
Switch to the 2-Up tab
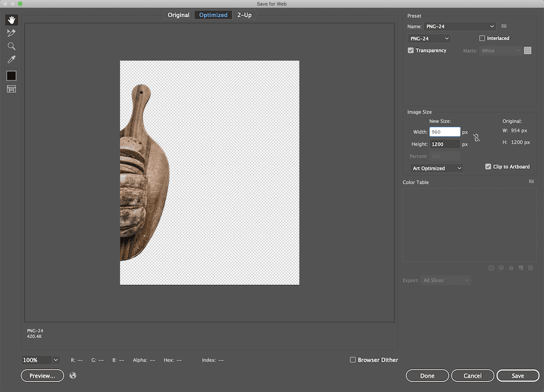point(244,15)
